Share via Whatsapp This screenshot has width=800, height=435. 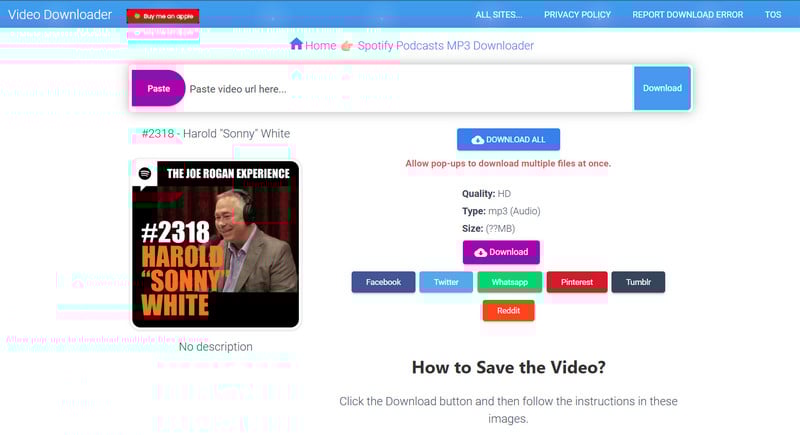[x=509, y=282]
